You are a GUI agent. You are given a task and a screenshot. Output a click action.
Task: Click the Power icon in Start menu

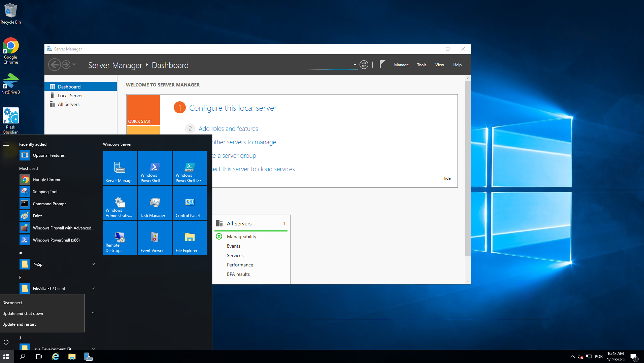pos(6,342)
